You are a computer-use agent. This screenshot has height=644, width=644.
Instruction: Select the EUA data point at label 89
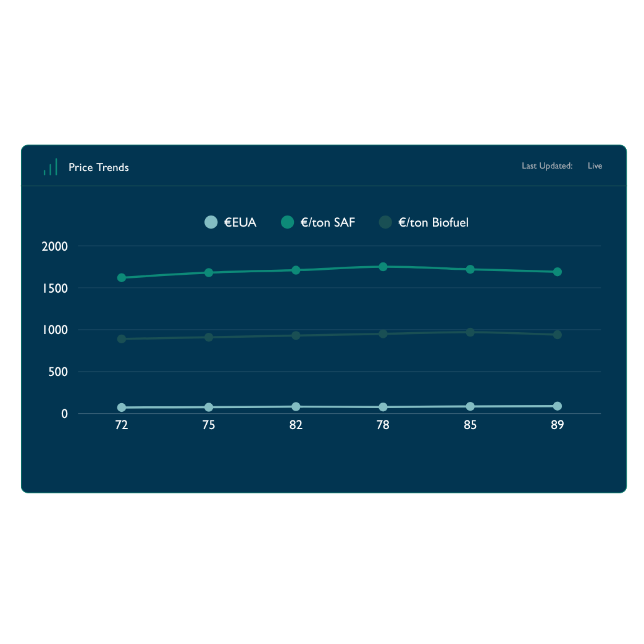click(x=558, y=406)
